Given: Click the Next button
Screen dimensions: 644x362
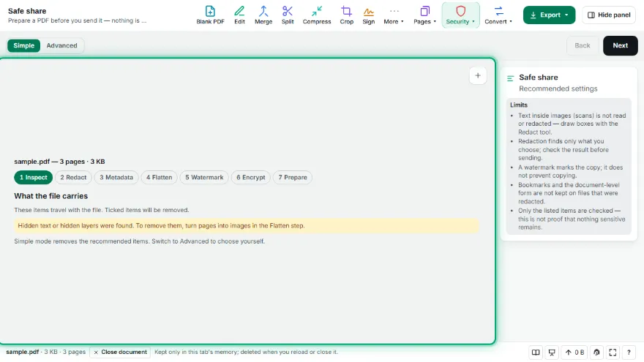Looking at the screenshot, I should 620,45.
